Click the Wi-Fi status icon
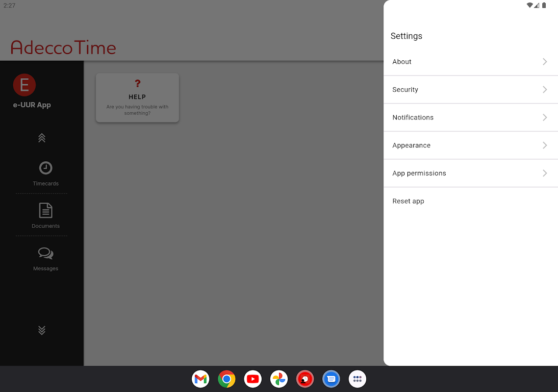The width and height of the screenshot is (558, 392). pos(530,5)
